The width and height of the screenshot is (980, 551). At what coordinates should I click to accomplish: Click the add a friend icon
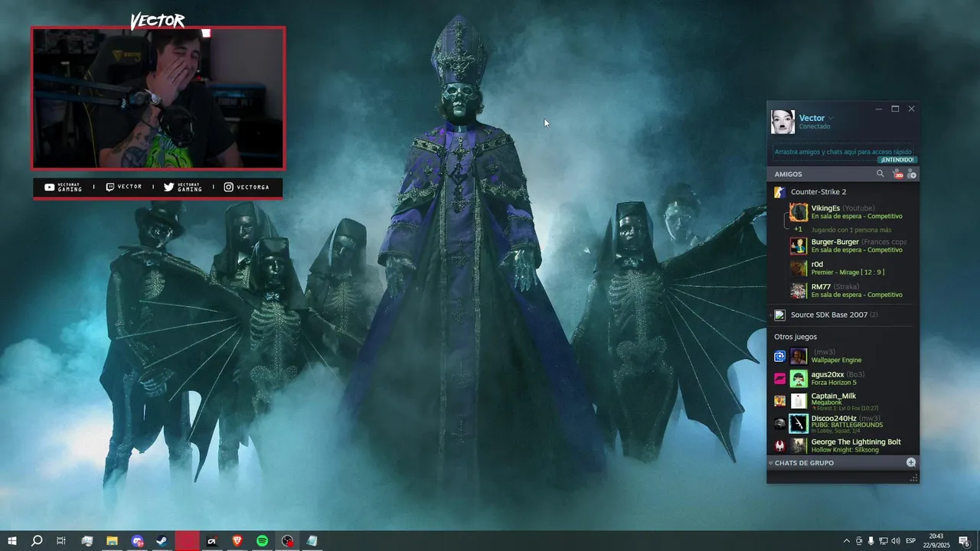point(911,174)
